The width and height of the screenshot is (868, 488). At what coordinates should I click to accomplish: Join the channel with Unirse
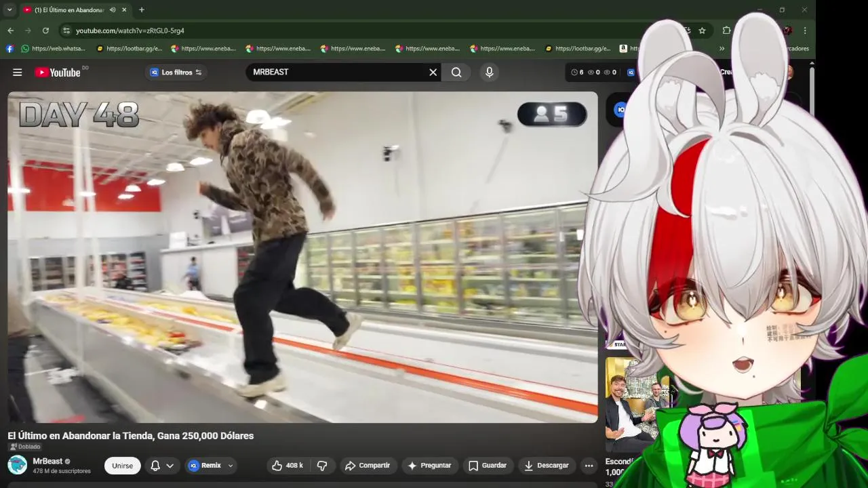(x=123, y=466)
